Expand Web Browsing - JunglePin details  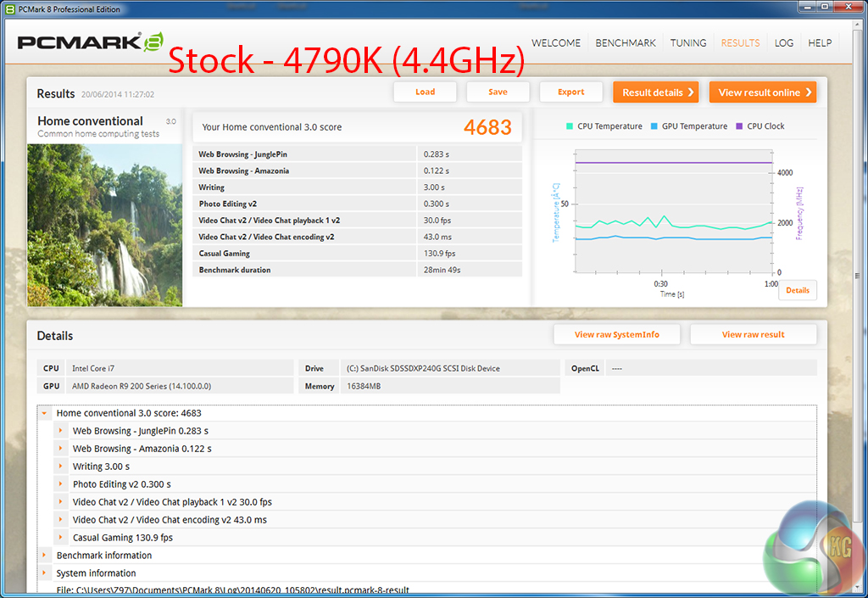point(61,431)
